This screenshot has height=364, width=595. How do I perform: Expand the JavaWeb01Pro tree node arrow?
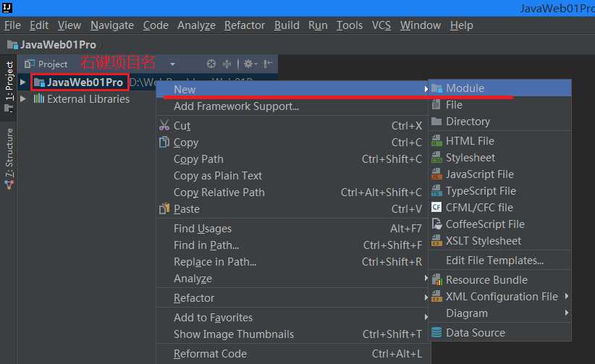(x=22, y=82)
